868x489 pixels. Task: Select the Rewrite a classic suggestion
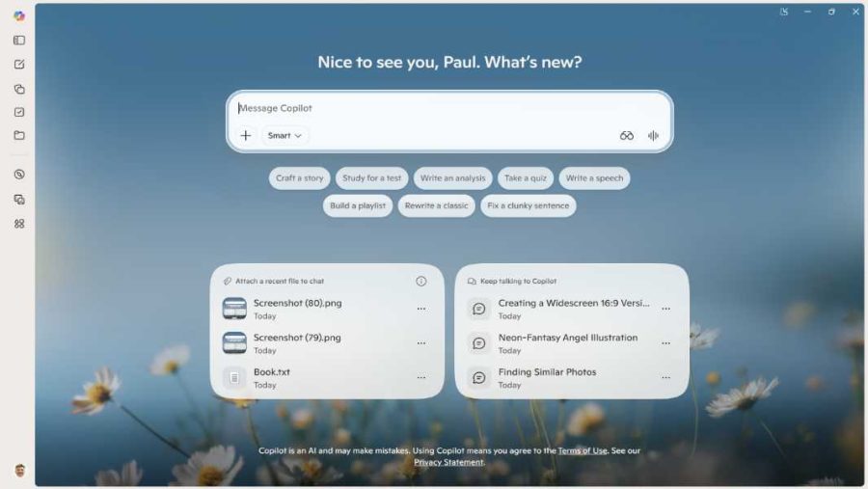[436, 206]
